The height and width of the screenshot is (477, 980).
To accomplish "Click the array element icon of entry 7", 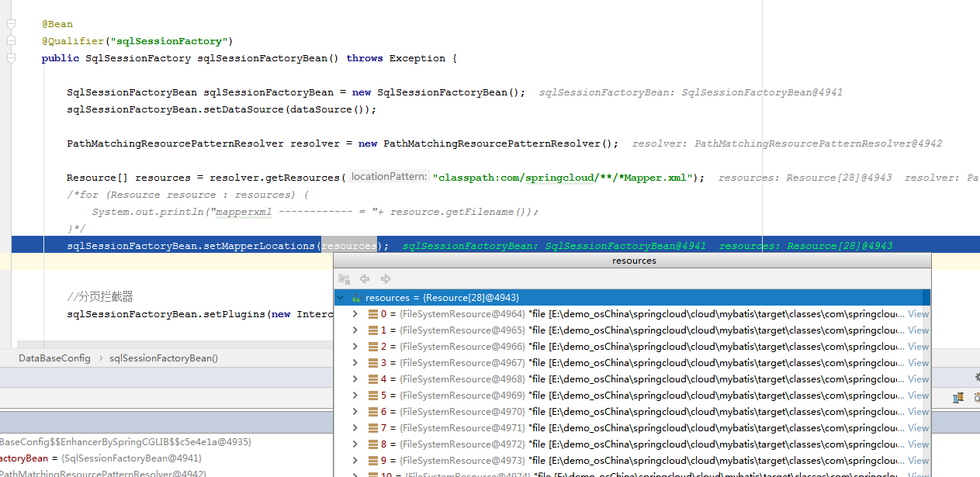I will (x=373, y=428).
